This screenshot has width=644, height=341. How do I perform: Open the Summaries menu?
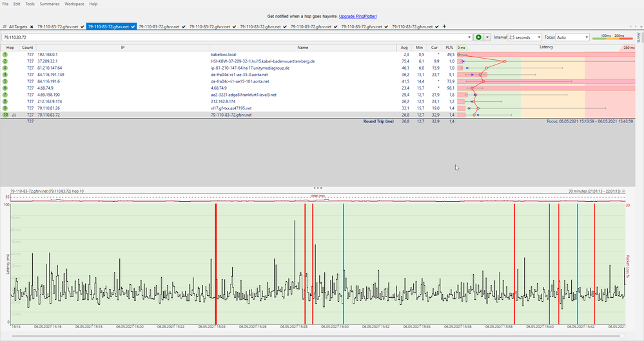coord(50,4)
